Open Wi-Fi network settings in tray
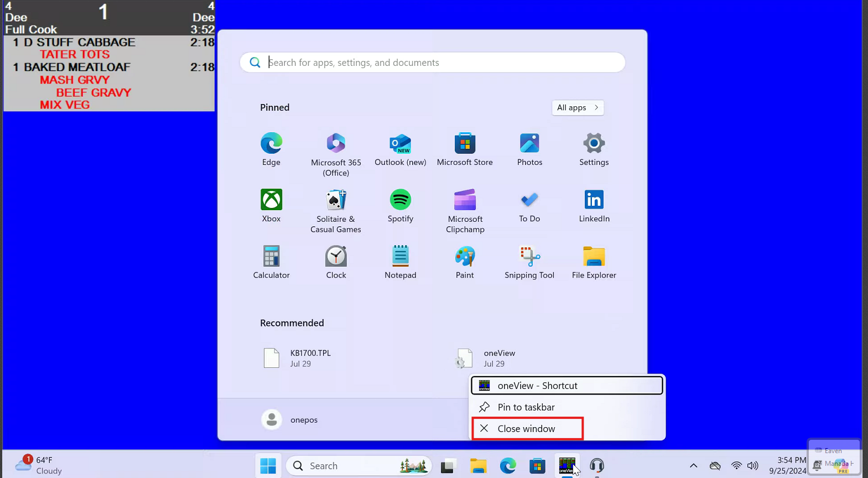Viewport: 868px width, 478px height. 736,466
